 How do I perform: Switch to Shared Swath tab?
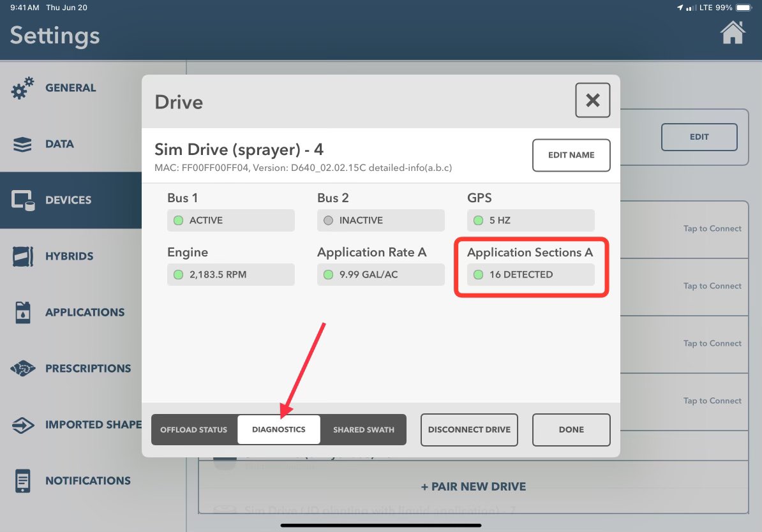pyautogui.click(x=364, y=429)
